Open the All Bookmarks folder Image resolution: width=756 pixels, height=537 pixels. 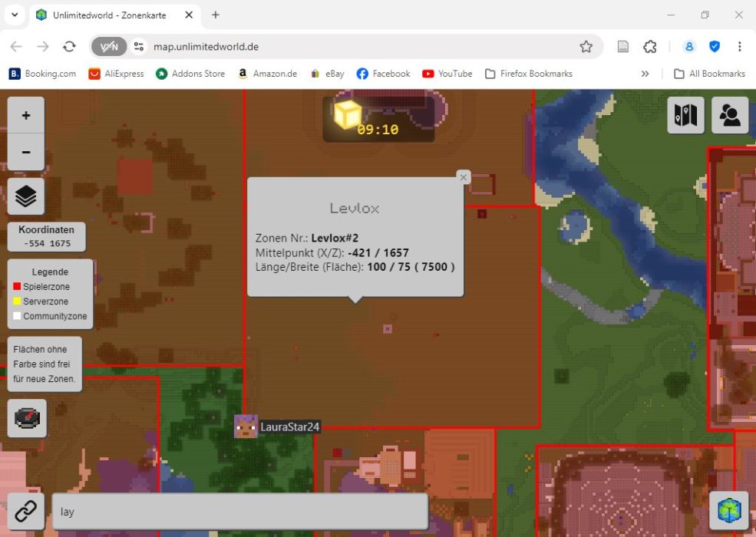click(x=709, y=74)
